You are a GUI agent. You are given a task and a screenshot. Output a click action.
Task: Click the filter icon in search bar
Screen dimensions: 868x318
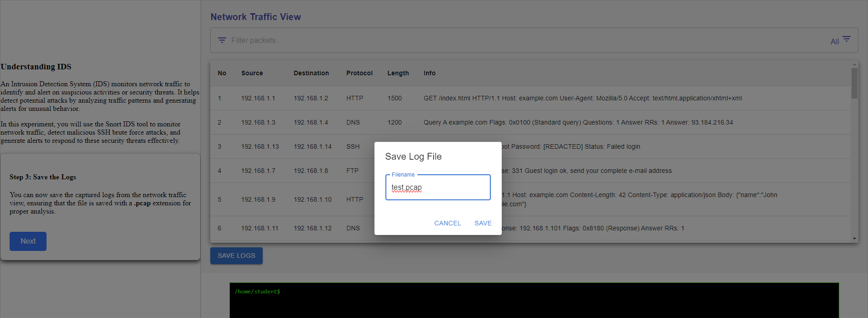point(222,40)
